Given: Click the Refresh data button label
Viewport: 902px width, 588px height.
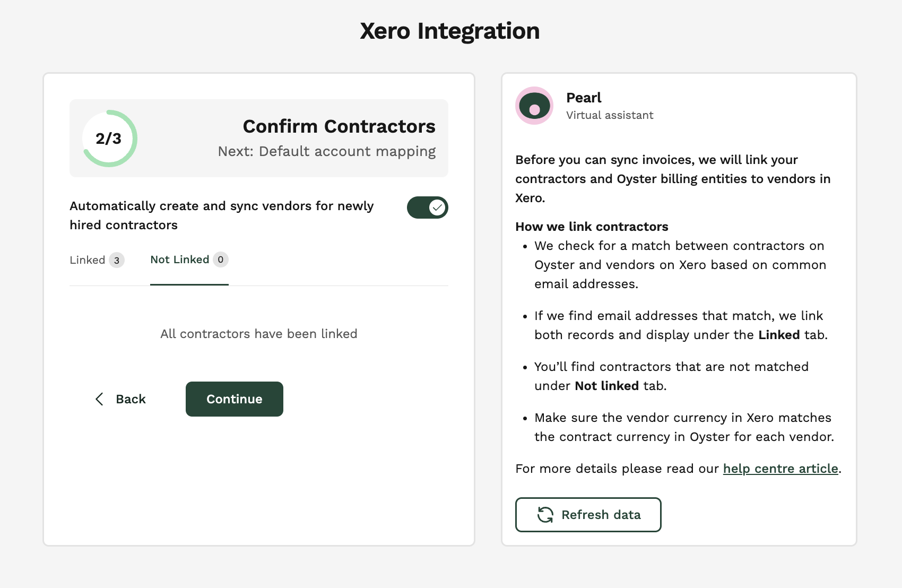Looking at the screenshot, I should coord(601,515).
